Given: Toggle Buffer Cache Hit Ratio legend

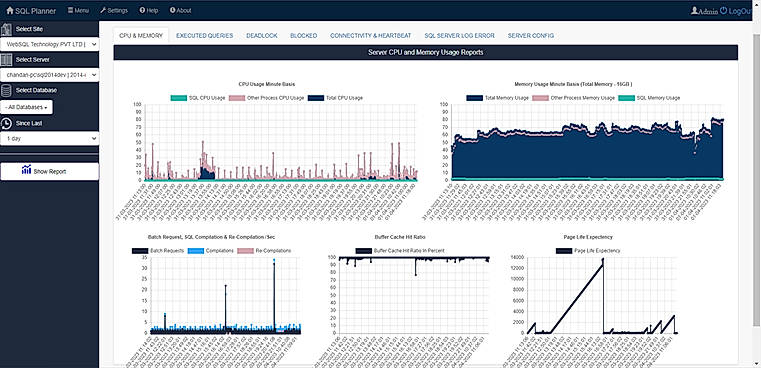Looking at the screenshot, I should pyautogui.click(x=400, y=251).
